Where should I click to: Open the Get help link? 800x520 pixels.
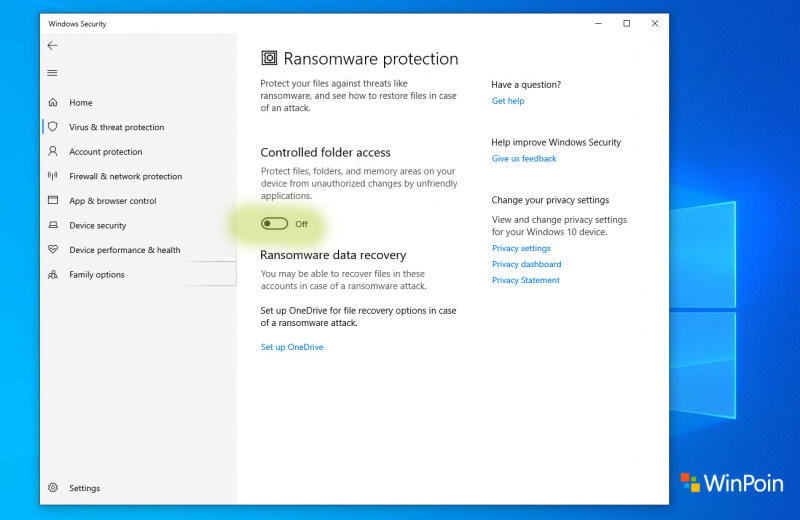(508, 101)
